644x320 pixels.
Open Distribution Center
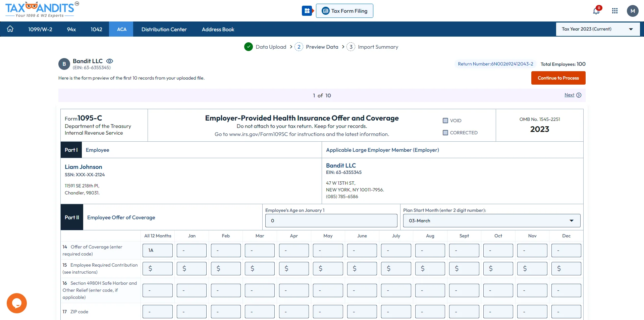(x=164, y=29)
